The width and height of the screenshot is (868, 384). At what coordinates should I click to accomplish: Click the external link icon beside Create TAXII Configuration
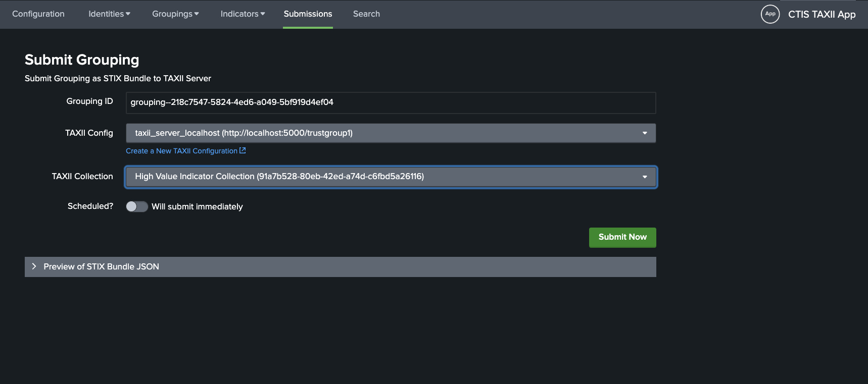(x=243, y=150)
